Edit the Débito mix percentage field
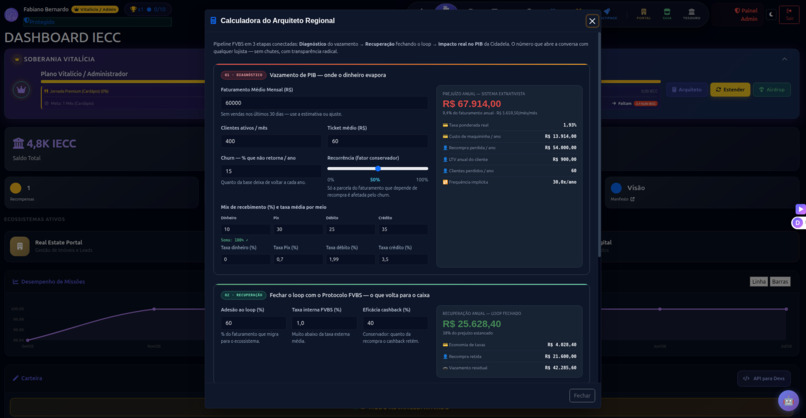Screen dimensions: 806x418 click(x=350, y=229)
